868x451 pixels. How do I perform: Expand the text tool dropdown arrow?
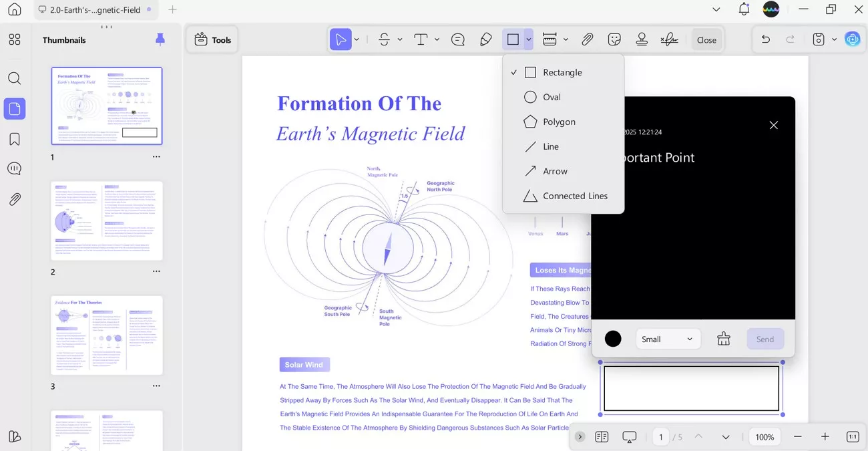click(437, 39)
